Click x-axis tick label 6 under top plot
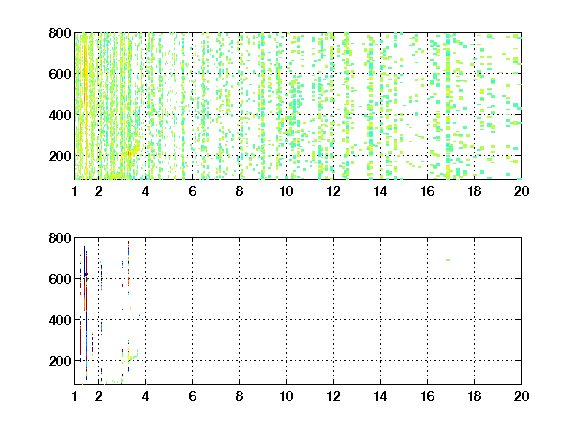Screen dimensions: 576x432 (192, 191)
